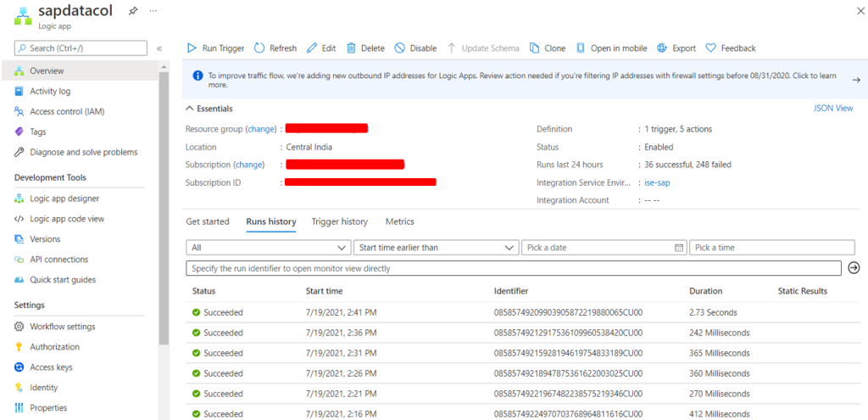Click the Edit pencil icon
The image size is (868, 420).
coord(312,48)
